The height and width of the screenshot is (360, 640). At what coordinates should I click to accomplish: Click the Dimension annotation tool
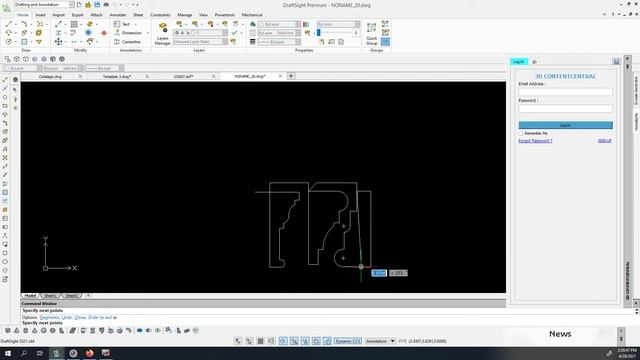[128, 33]
